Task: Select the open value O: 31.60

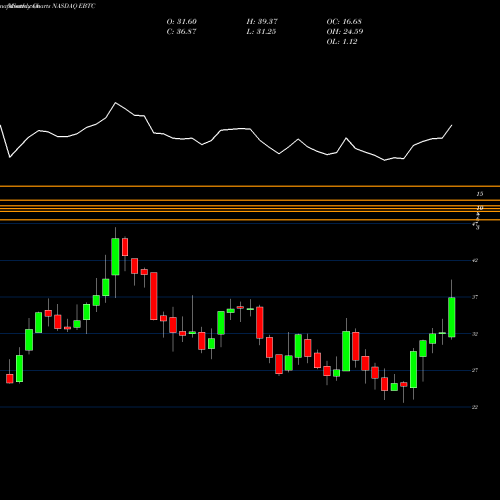Action: [181, 22]
